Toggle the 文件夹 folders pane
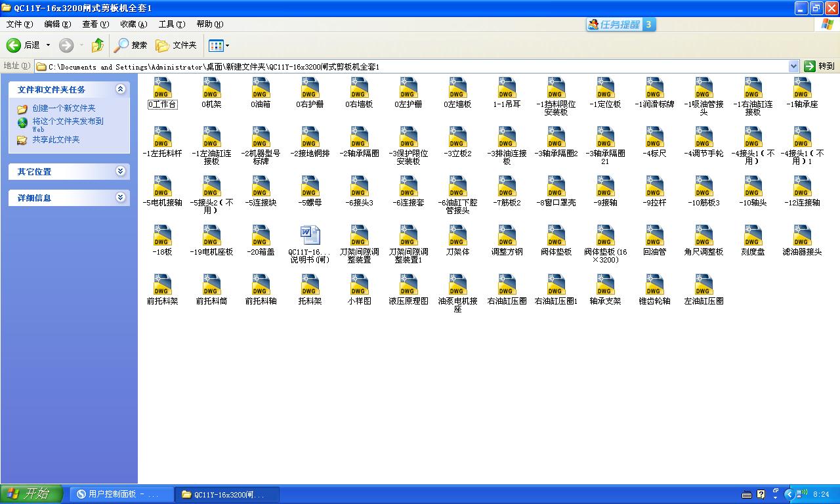840x504 pixels. tap(176, 45)
